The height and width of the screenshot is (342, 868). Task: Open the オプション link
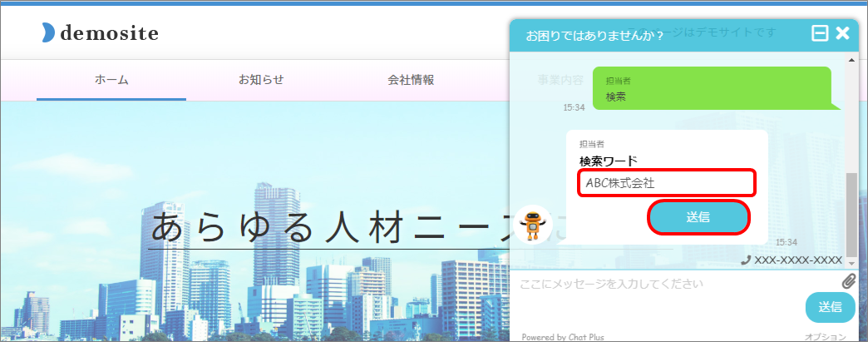click(x=825, y=336)
